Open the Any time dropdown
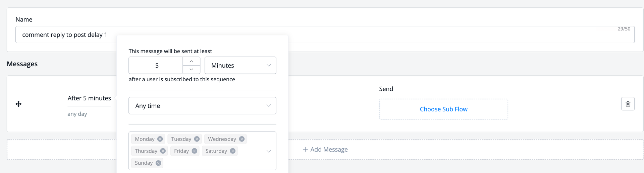644x173 pixels. point(202,106)
